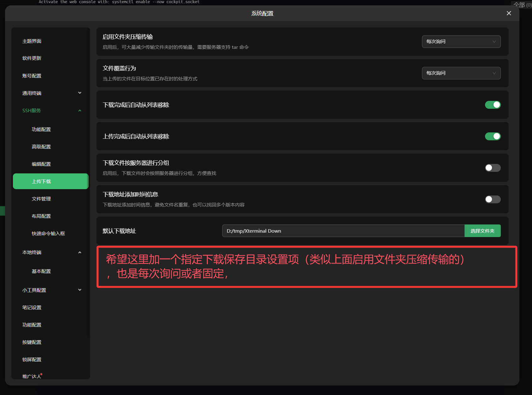Open the 启用文件夹压缩传输 dropdown
532x395 pixels.
pyautogui.click(x=461, y=41)
